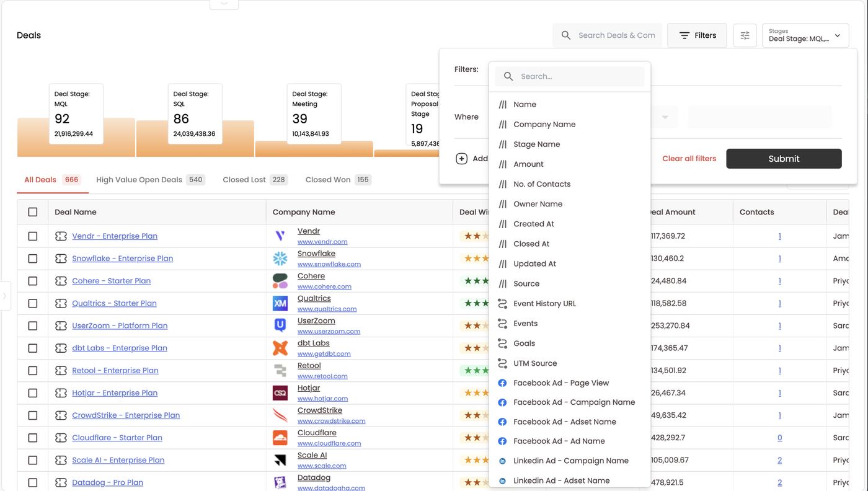Viewport: 868px width, 491px height.
Task: Check the UserZoom - Platform Plan row checkbox
Action: pyautogui.click(x=33, y=325)
